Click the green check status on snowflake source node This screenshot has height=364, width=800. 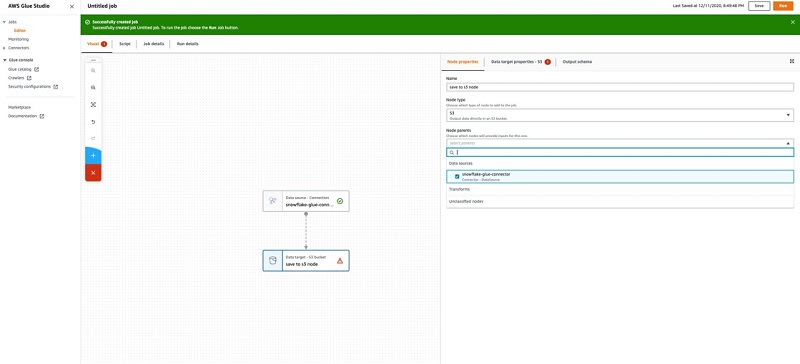point(340,201)
